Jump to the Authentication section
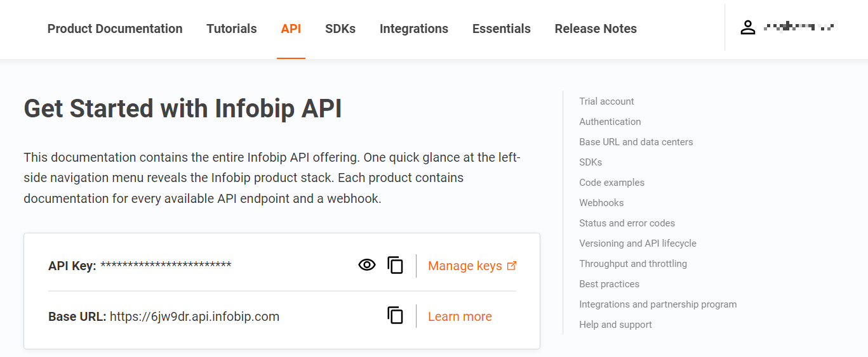The width and height of the screenshot is (868, 357). 610,122
